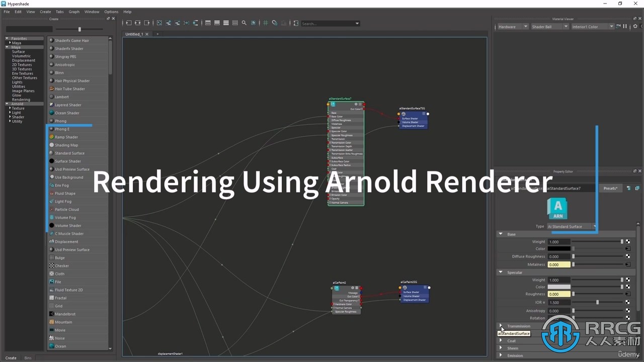Viewport: 644px width, 362px height.
Task: Open the Hardware renderer dropdown
Action: 512,27
